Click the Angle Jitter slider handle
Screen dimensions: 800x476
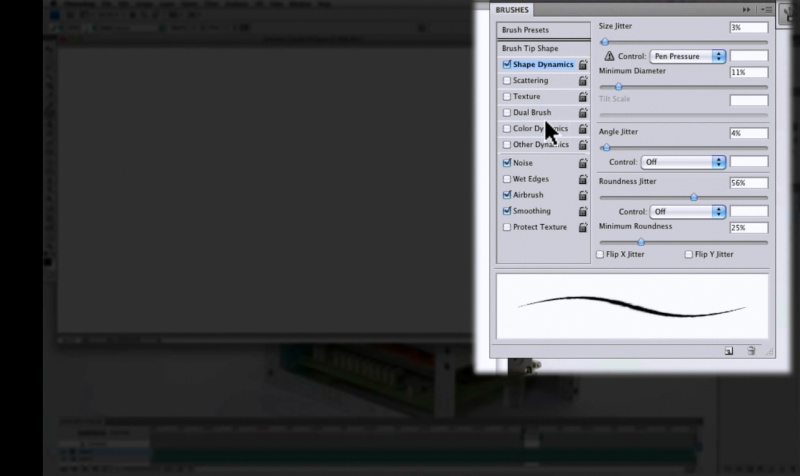(x=606, y=148)
